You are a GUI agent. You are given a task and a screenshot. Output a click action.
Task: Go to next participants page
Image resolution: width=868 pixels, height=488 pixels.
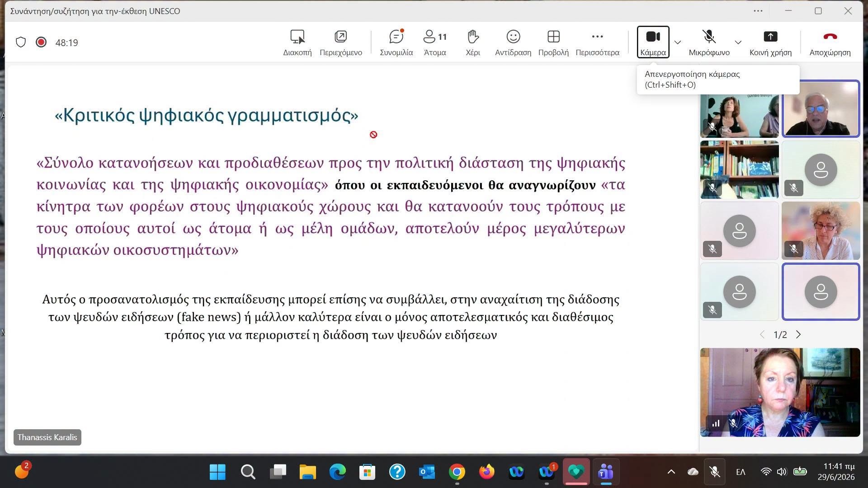point(798,334)
